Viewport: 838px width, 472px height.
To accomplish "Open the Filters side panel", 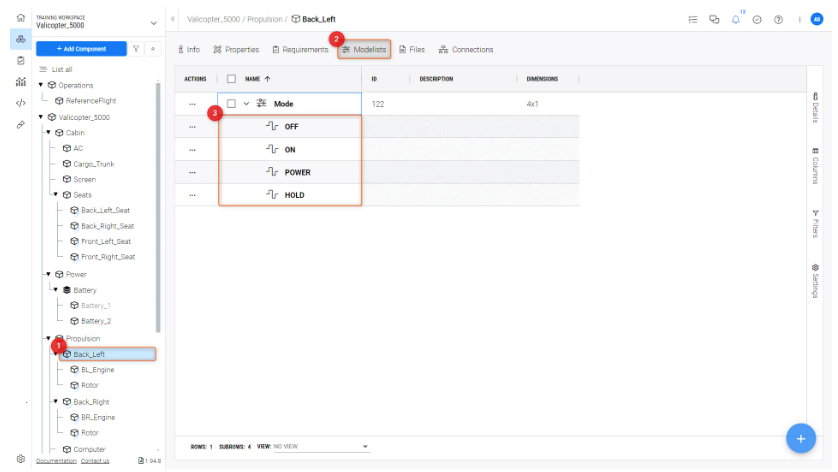I will [815, 223].
